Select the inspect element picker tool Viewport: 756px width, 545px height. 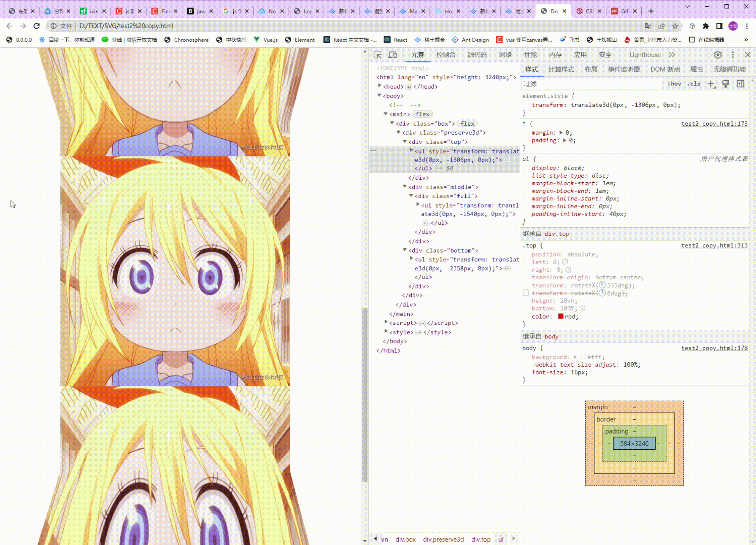(377, 54)
